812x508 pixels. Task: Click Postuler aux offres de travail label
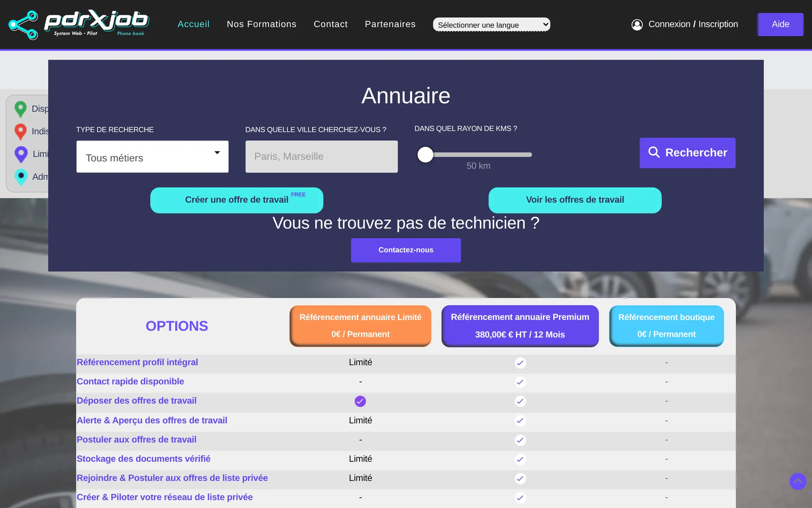[x=136, y=440]
